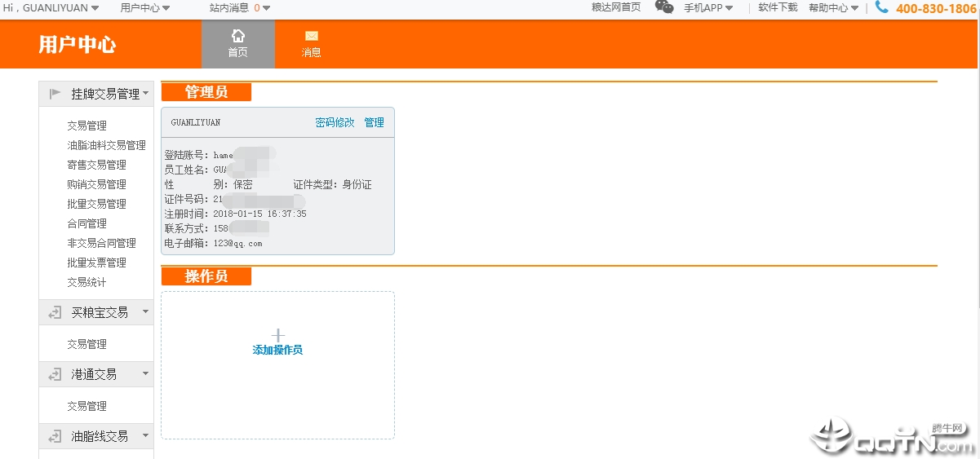Viewport: 980px width, 459px height.
Task: Click the 软件下载 link
Action: point(778,7)
